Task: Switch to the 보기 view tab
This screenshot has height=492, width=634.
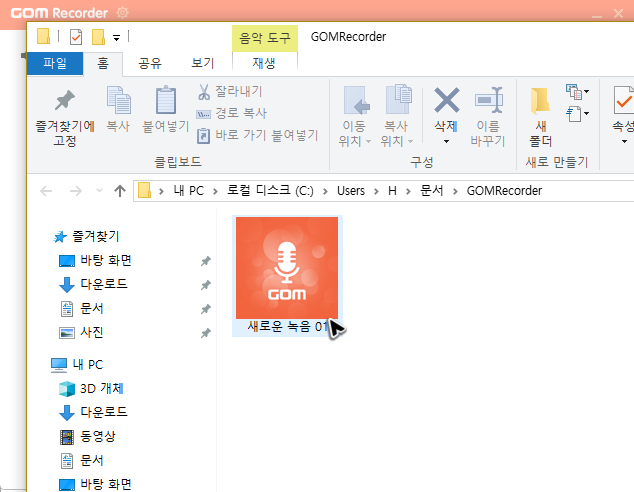Action: [x=202, y=63]
